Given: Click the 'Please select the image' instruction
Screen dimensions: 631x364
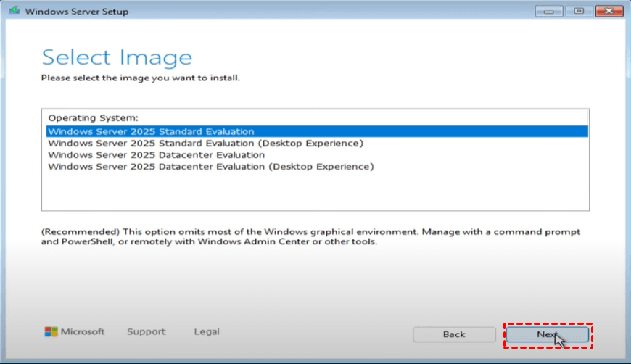Looking at the screenshot, I should click(140, 78).
